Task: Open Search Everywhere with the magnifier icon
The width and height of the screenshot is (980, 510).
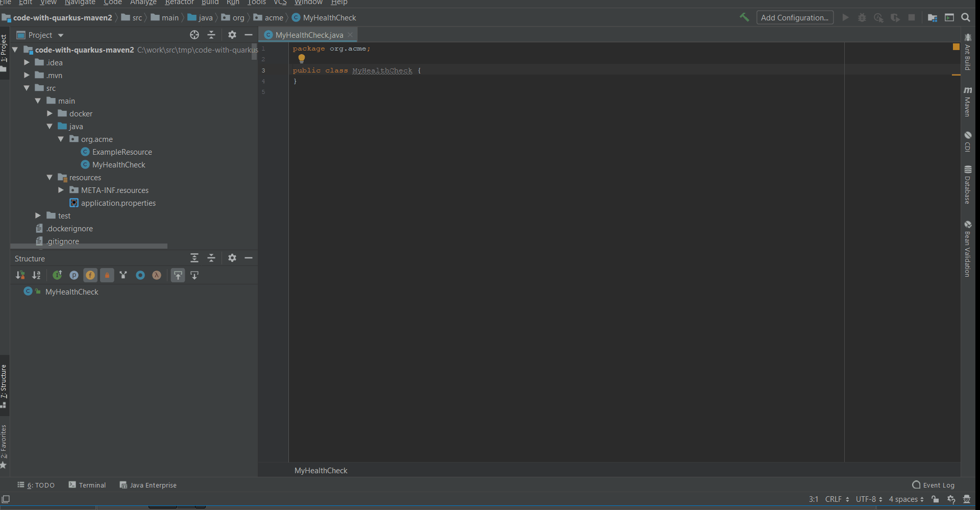Action: click(x=966, y=17)
